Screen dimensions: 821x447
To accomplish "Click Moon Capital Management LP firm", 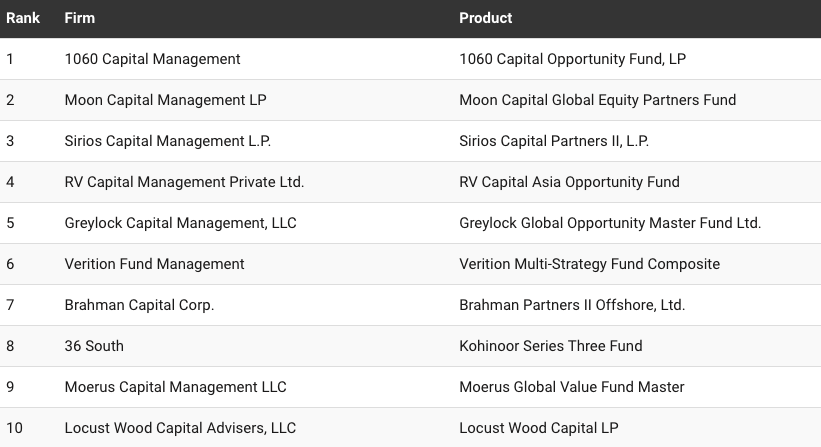I will coord(165,100).
